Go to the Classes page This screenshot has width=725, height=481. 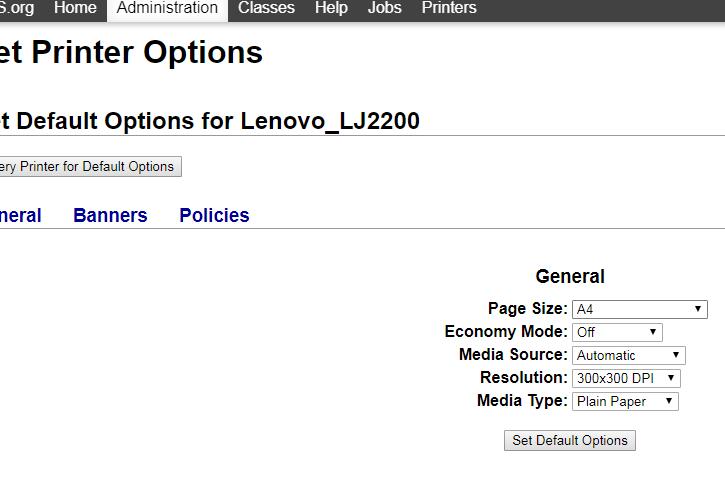266,8
